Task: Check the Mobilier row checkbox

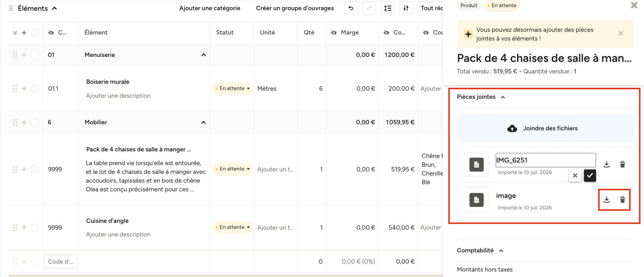Action: point(34,122)
